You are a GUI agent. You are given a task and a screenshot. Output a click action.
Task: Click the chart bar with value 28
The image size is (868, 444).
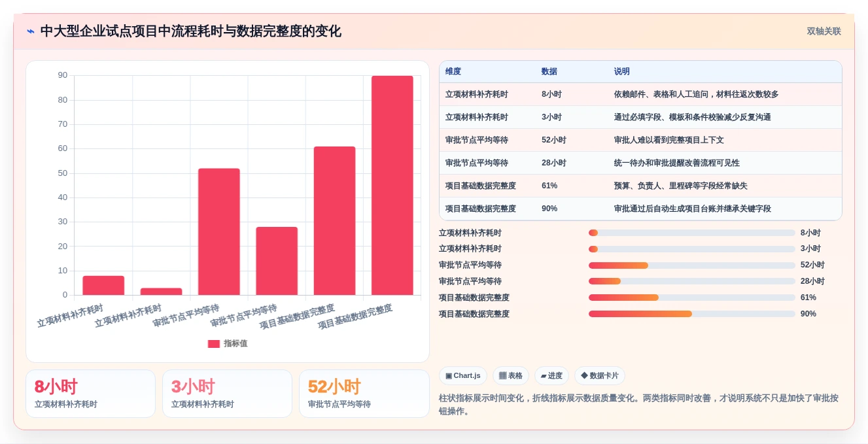277,261
